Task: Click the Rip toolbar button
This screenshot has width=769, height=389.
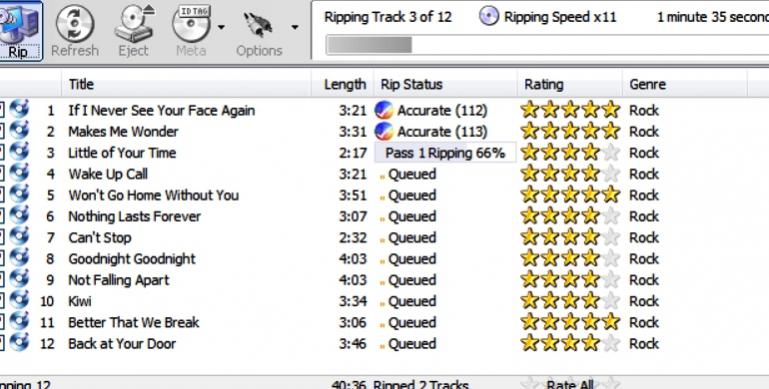Action: coord(20,30)
